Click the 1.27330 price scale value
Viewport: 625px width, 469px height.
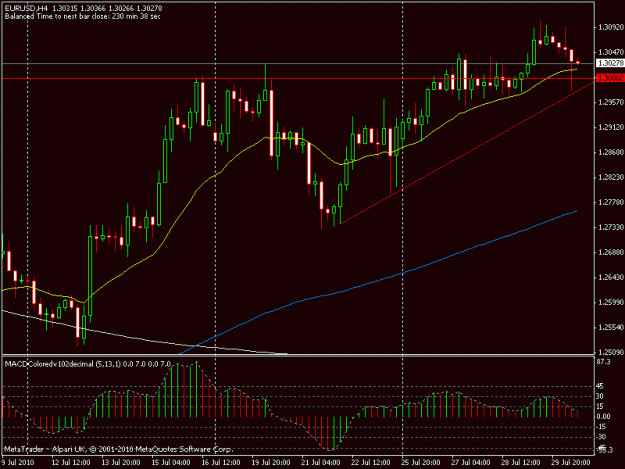point(610,227)
